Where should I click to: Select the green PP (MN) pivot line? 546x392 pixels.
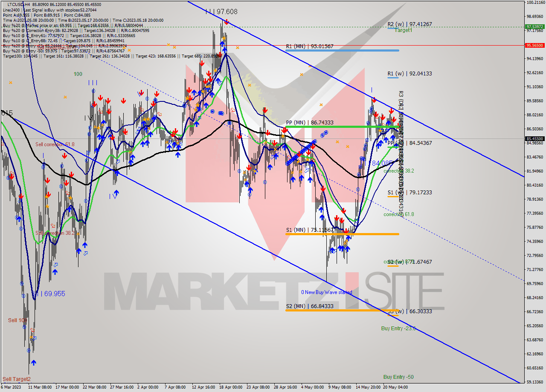pos(342,127)
